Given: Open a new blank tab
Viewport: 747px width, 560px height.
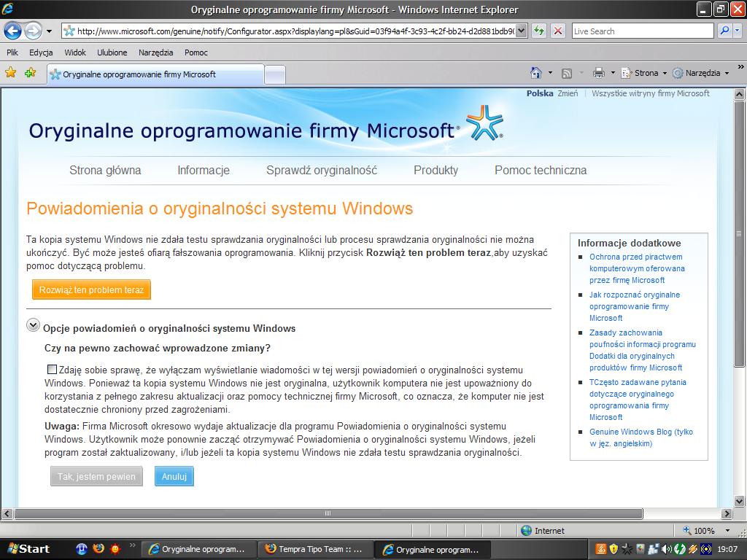Looking at the screenshot, I should [x=275, y=75].
